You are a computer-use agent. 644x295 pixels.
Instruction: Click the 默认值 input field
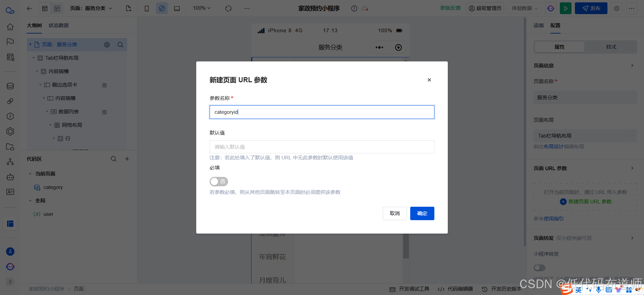(322, 147)
